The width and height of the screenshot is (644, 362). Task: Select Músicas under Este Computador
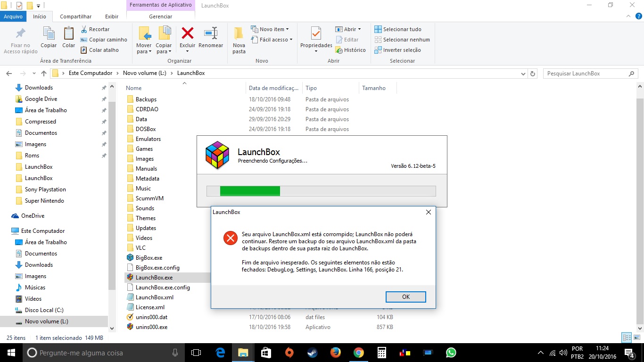35,288
